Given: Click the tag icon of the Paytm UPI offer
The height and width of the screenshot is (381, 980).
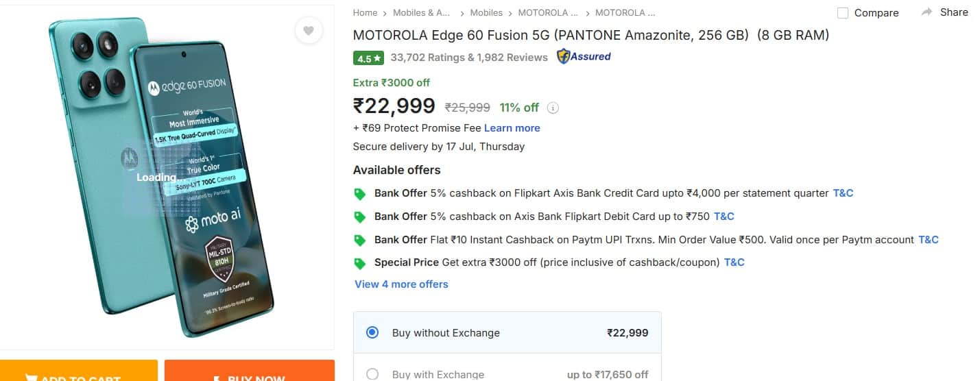Looking at the screenshot, I should pyautogui.click(x=359, y=241).
